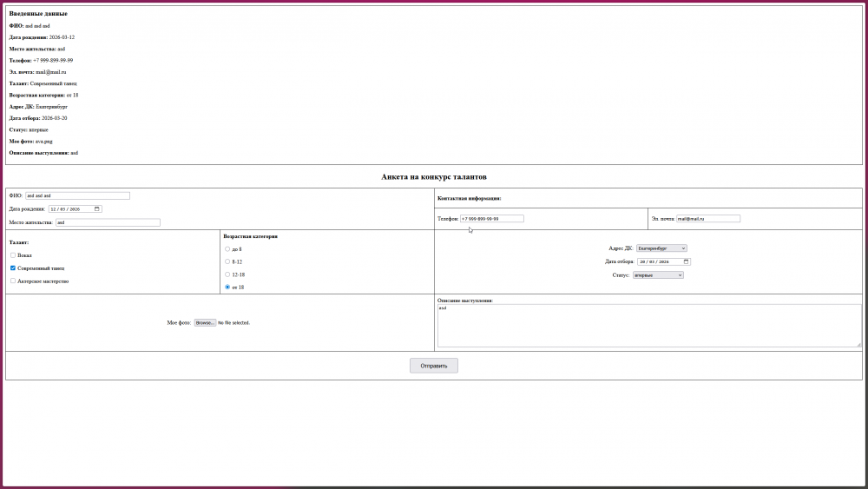Click inside Описание выступления text area
Viewport: 868px width, 489px height.
point(648,326)
